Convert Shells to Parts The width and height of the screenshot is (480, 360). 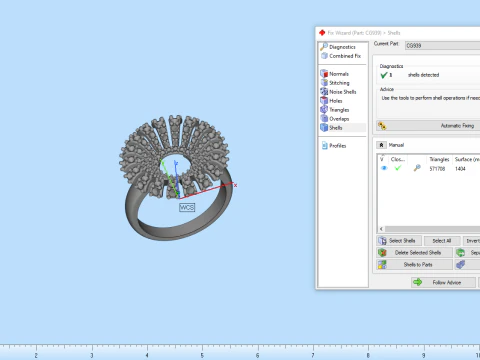[x=415, y=265]
